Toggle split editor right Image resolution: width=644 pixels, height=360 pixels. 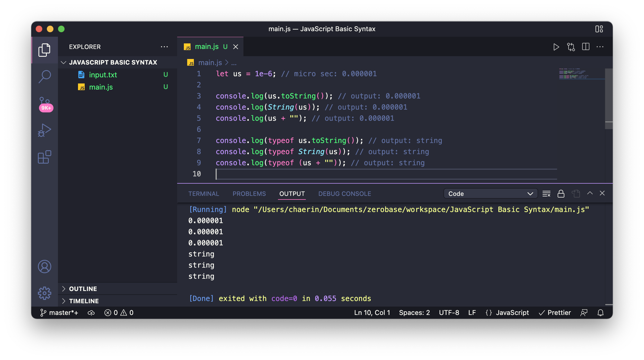pyautogui.click(x=586, y=47)
